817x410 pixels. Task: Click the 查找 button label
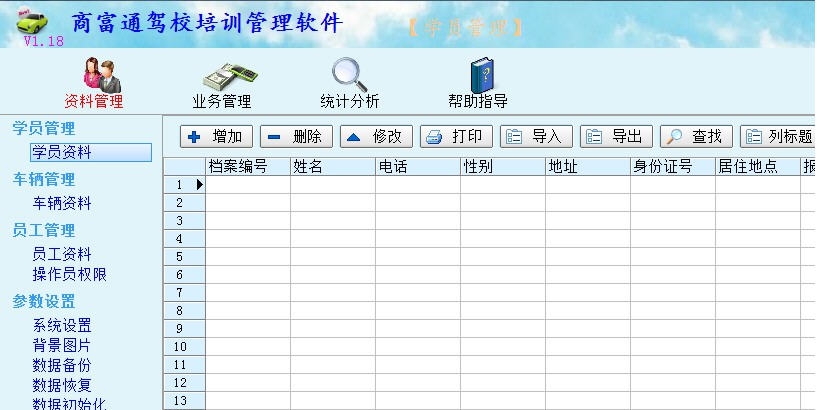tap(707, 136)
